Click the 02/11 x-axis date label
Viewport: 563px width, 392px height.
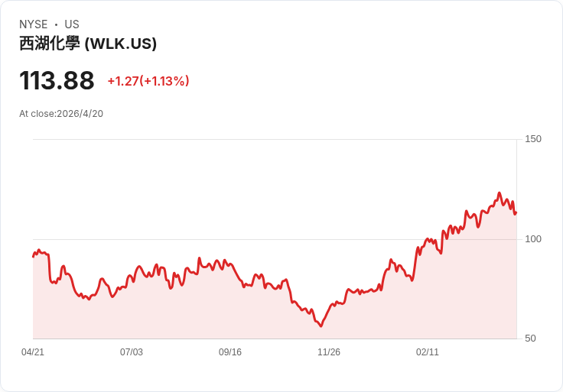click(x=428, y=352)
